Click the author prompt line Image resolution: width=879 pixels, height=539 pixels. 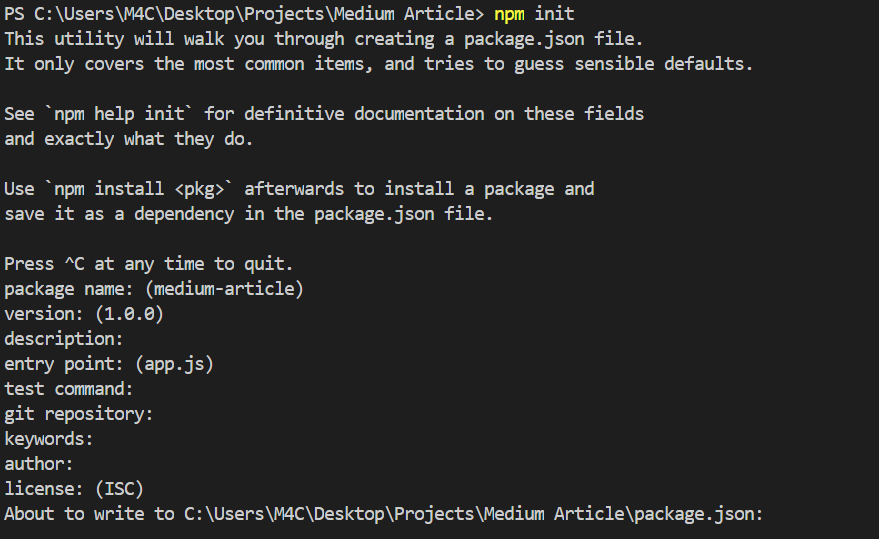click(39, 464)
